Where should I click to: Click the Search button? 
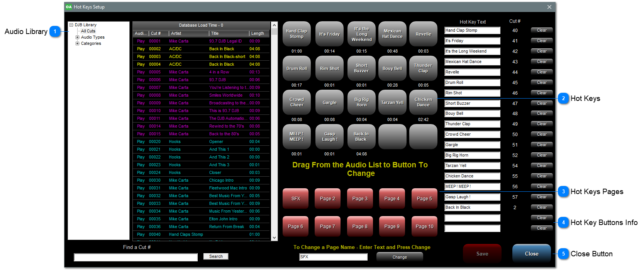(x=216, y=256)
